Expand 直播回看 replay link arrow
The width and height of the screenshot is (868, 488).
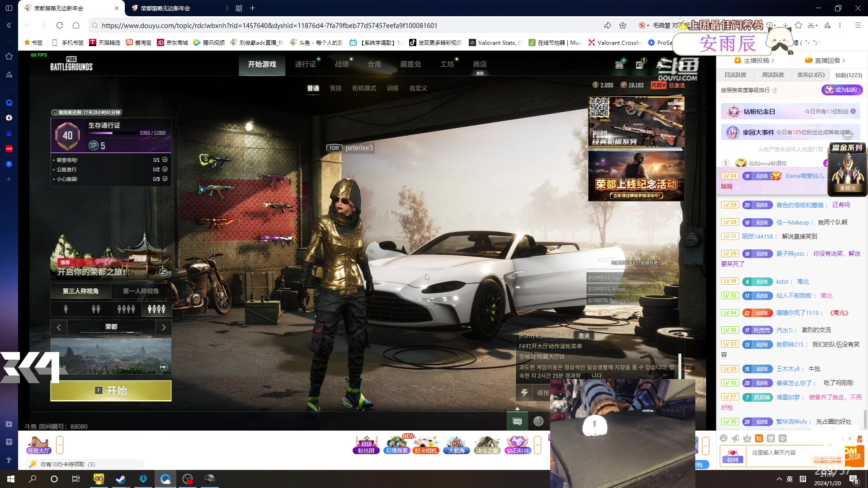(844, 61)
